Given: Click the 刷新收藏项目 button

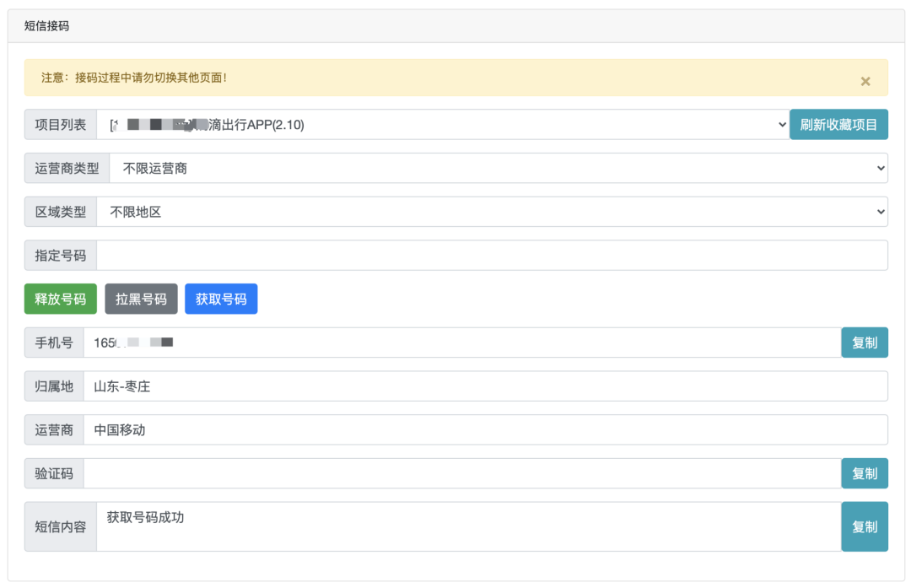Looking at the screenshot, I should (x=838, y=125).
